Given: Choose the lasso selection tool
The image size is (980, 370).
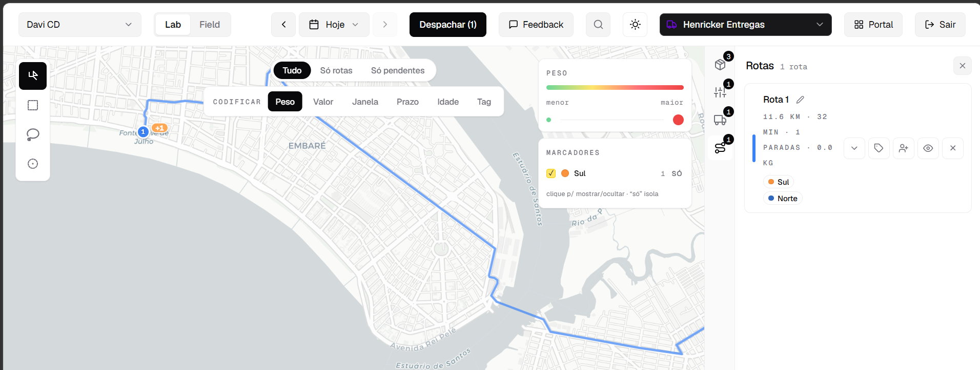Looking at the screenshot, I should tap(33, 134).
